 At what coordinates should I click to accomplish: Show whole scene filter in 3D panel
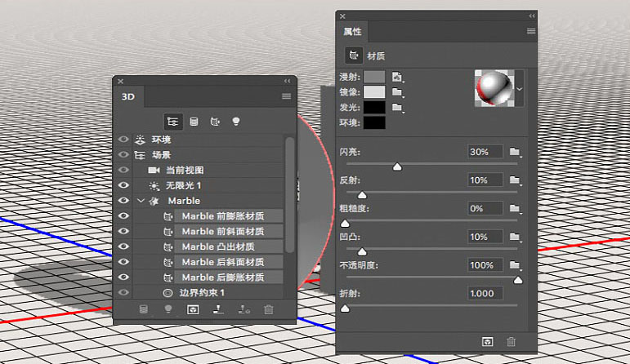click(x=173, y=122)
